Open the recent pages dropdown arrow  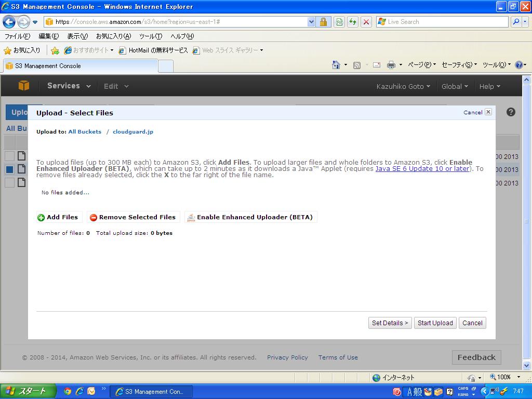[x=35, y=22]
